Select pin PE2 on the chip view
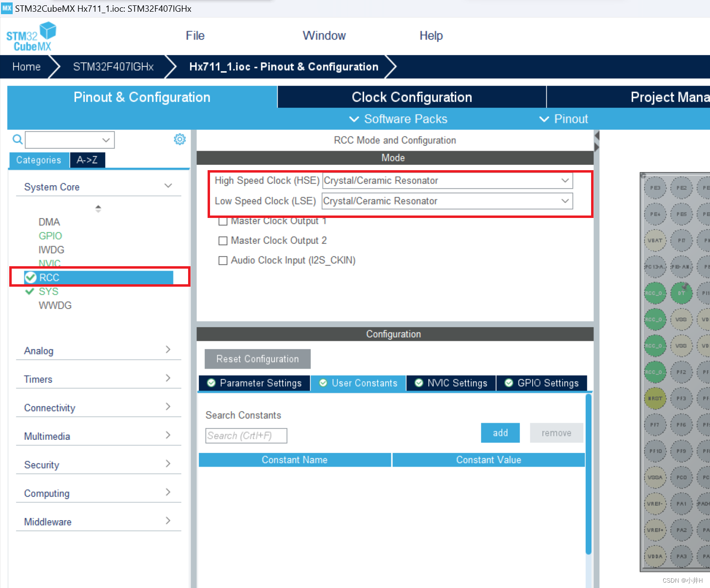 point(681,188)
